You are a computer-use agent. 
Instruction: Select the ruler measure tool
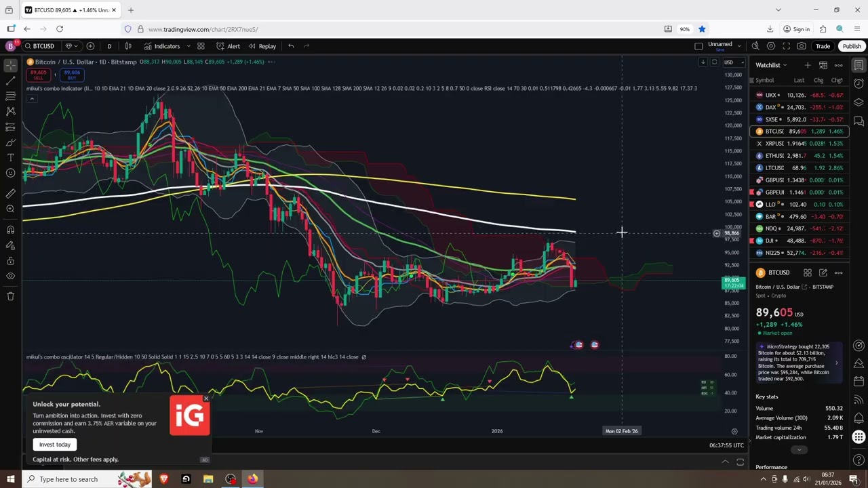(x=10, y=193)
